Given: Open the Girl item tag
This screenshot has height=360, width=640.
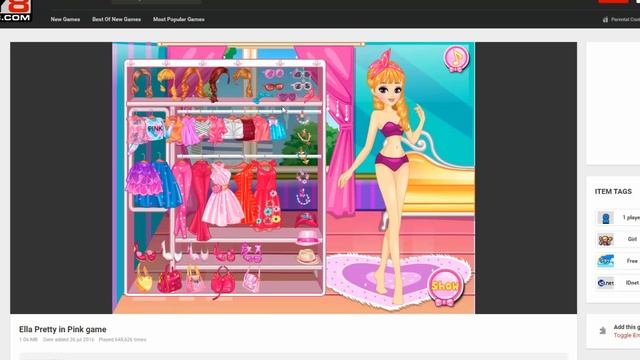Looking at the screenshot, I should (618, 239).
